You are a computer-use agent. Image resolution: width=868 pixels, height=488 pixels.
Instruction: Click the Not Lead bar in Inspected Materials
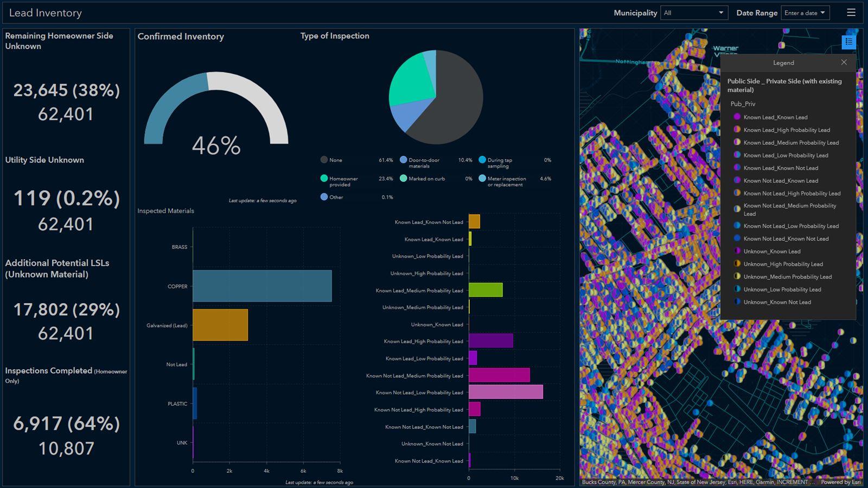(193, 364)
